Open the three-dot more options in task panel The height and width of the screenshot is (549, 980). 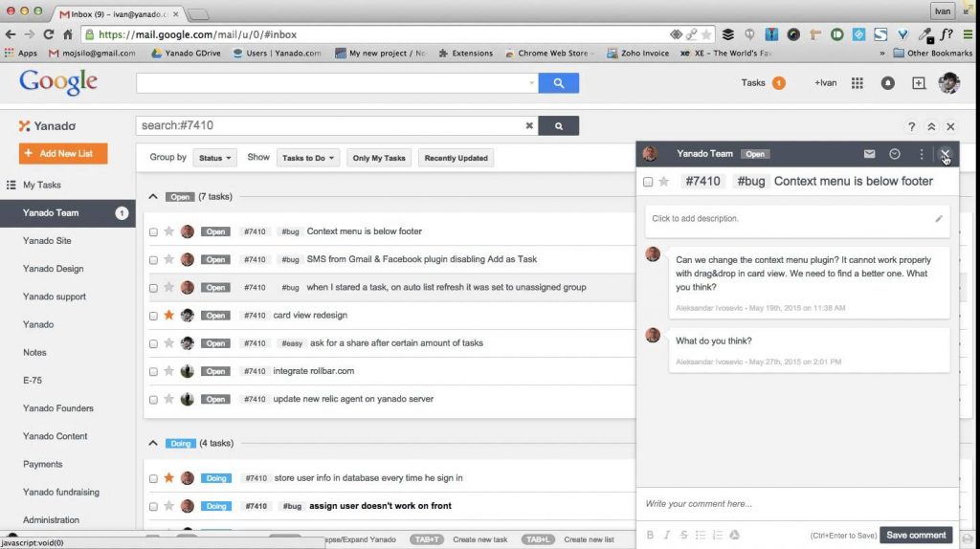922,154
